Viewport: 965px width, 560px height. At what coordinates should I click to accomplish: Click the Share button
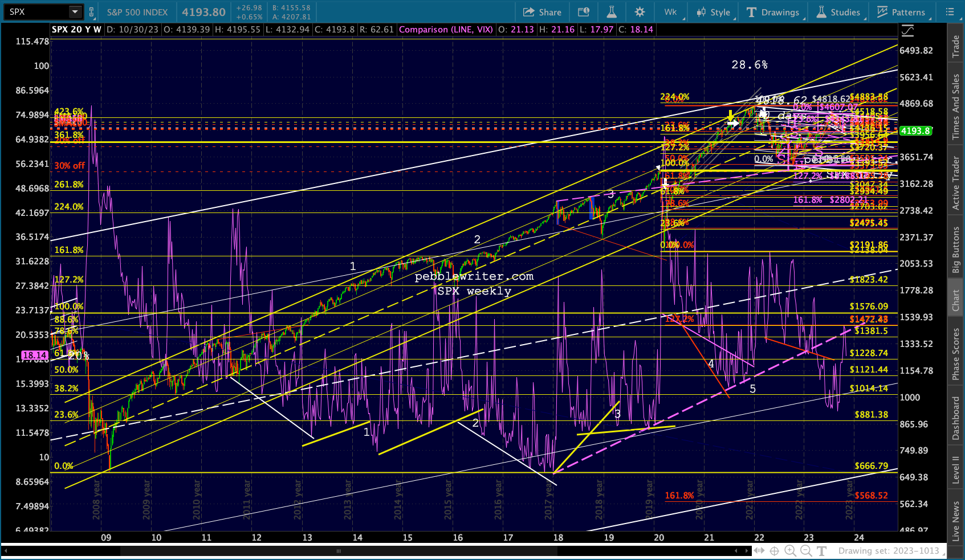click(543, 12)
